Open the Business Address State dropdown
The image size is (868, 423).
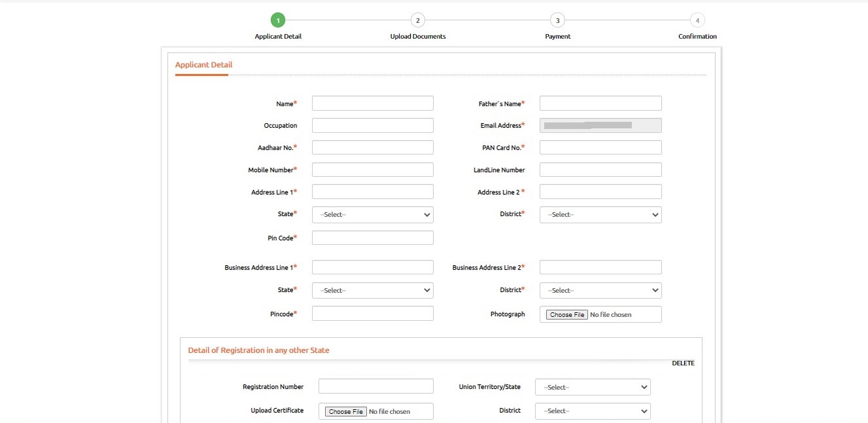tap(372, 290)
